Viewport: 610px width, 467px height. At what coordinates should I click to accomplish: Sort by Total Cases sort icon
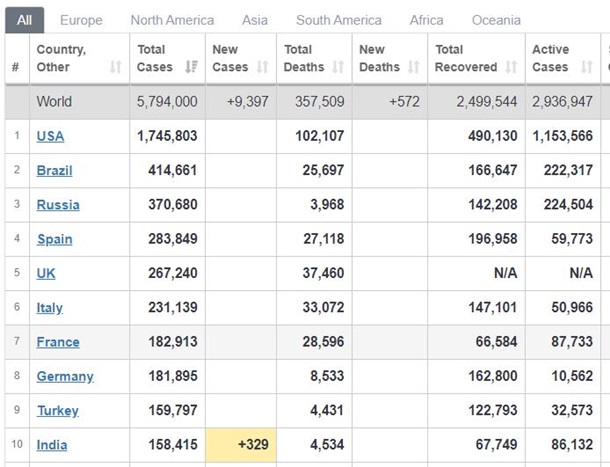pos(191,67)
